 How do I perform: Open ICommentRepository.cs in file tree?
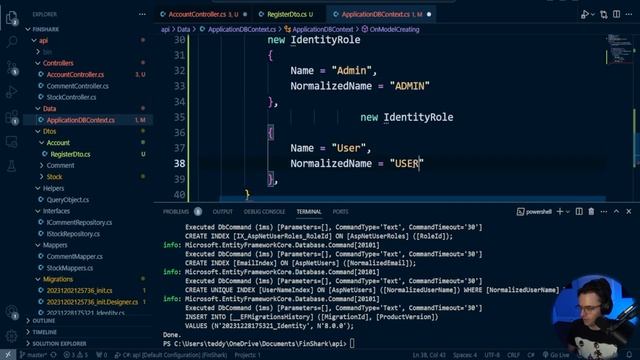coord(79,222)
